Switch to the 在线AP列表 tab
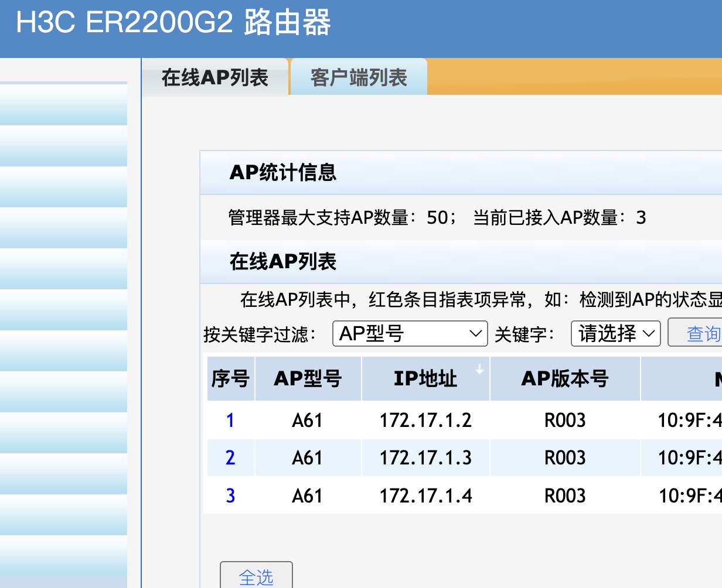 [215, 77]
